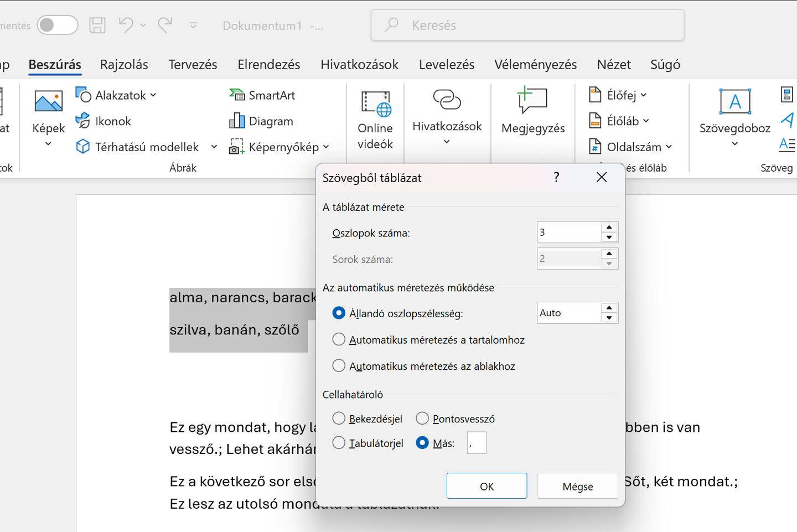
Task: Insert Ikonok from the ribbon
Action: [x=103, y=121]
